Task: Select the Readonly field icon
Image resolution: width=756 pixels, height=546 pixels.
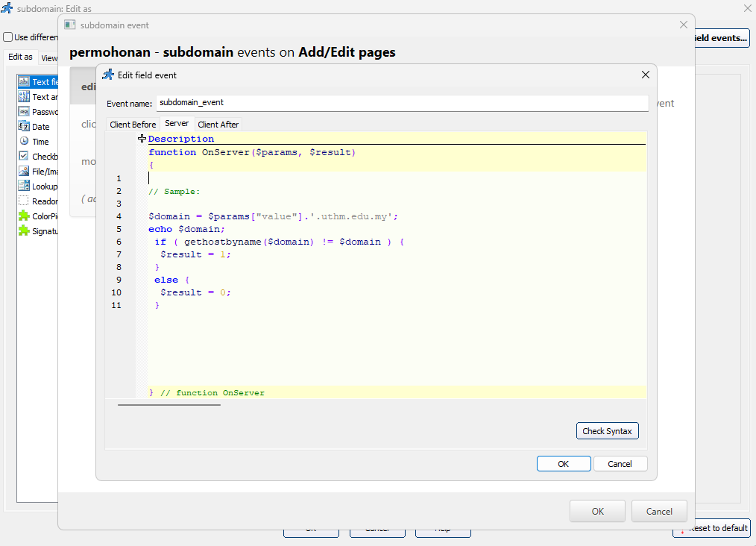Action: (25, 200)
